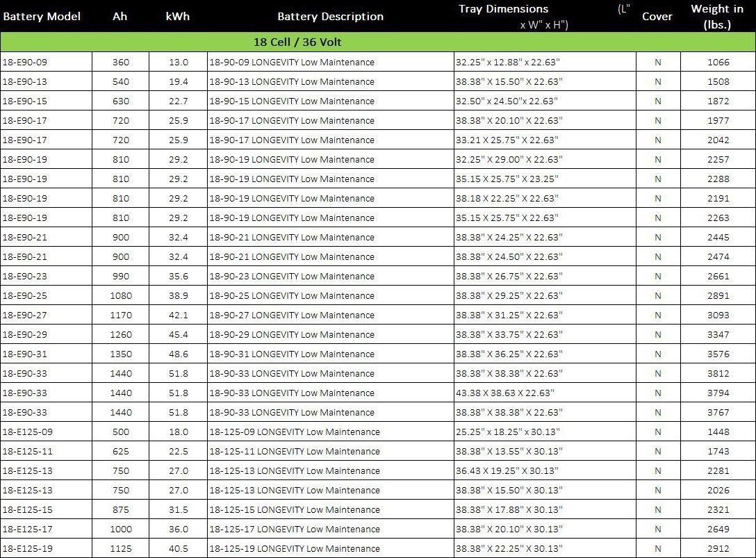Click kWh value 40.5
This screenshot has height=558, width=756.
tap(179, 548)
